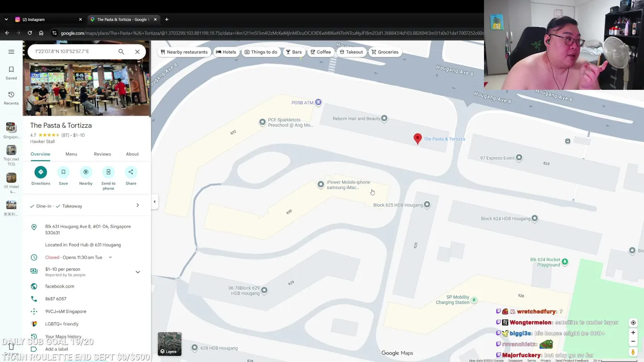Open recent place TopLoad TCG
Viewport: 644px width, 362px height.
point(11,155)
